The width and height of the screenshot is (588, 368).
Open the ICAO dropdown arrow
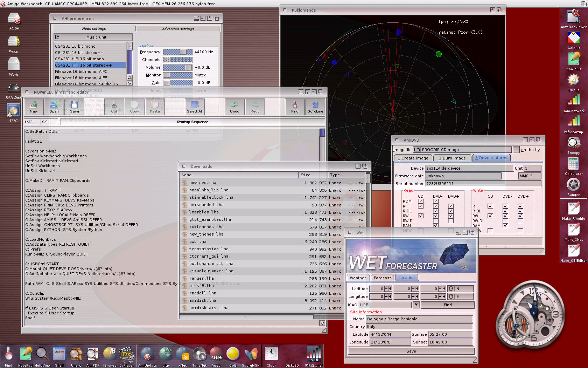(x=416, y=305)
